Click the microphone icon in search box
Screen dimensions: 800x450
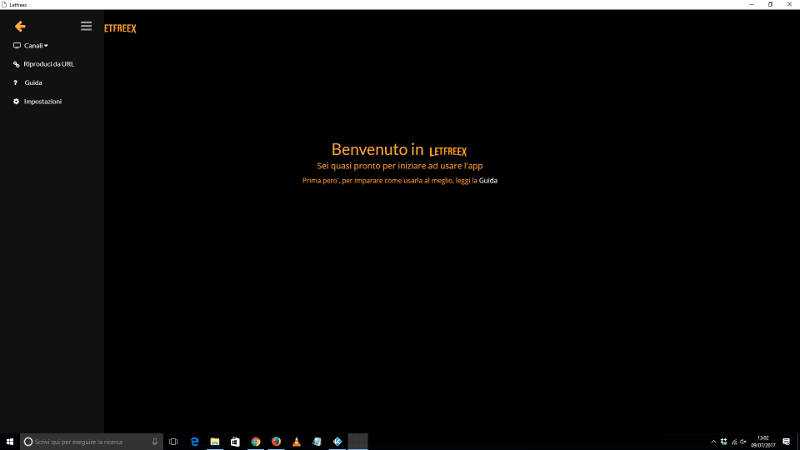tap(155, 441)
